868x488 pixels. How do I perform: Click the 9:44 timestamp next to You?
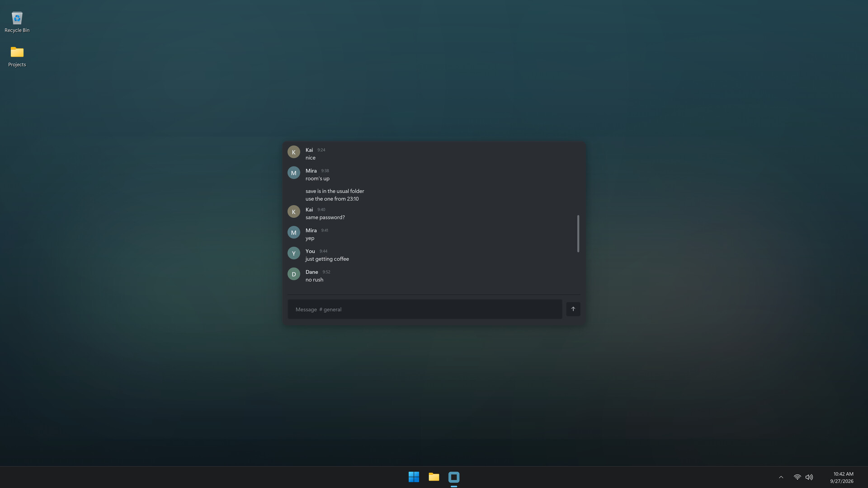click(323, 251)
